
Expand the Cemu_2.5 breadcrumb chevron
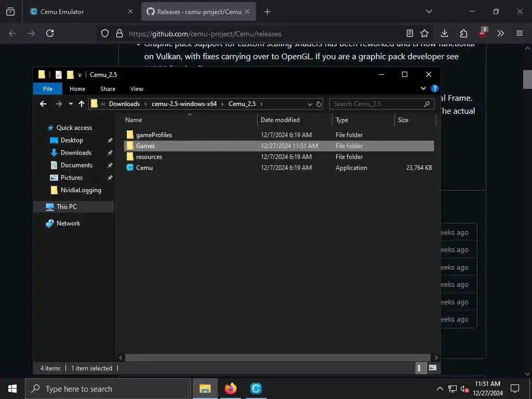[262, 104]
